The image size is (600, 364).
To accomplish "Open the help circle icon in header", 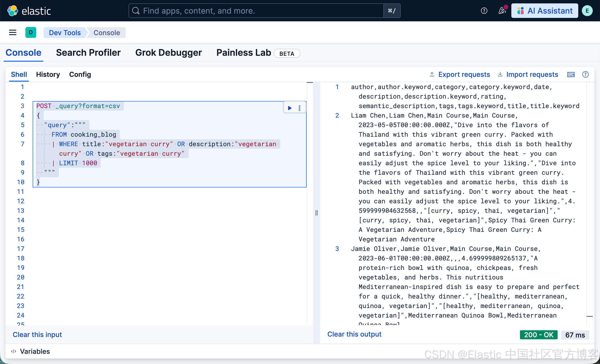I will click(x=484, y=11).
